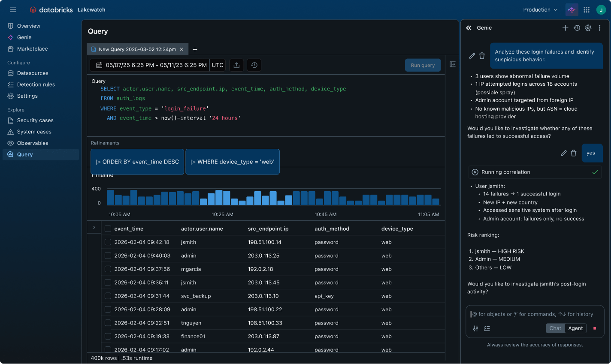
Task: Open filter controls in Genie chat input
Action: [475, 328]
